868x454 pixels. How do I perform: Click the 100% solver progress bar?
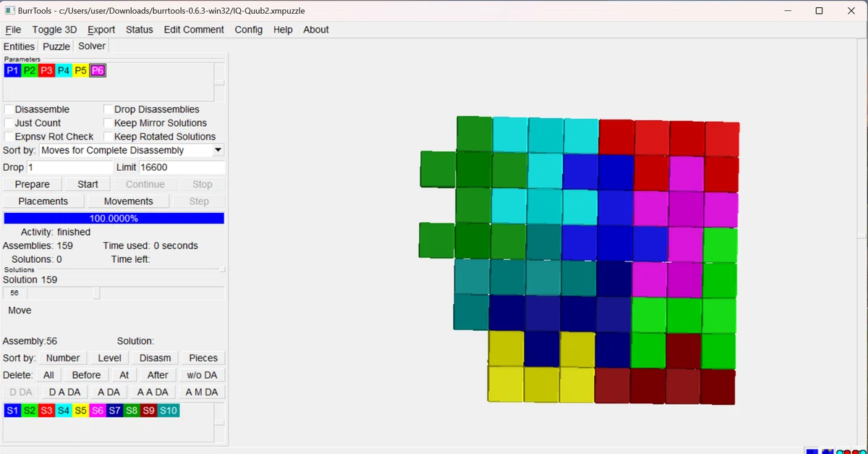114,218
